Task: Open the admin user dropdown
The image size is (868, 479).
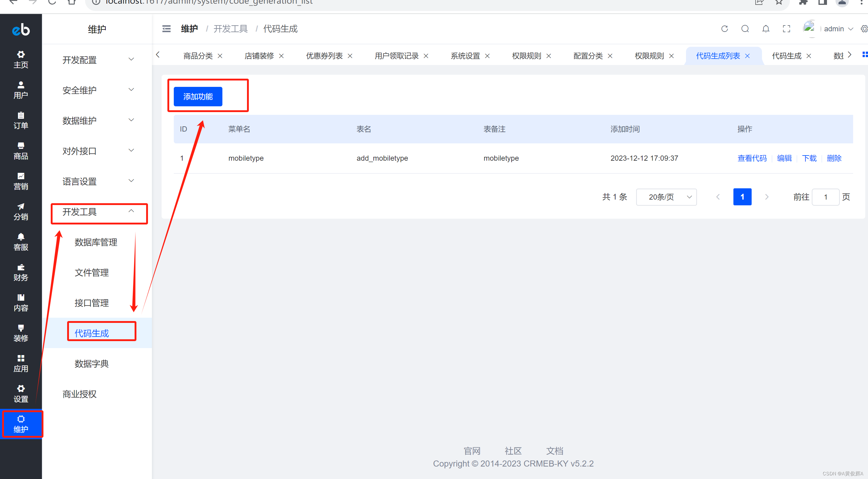Action: [838, 29]
